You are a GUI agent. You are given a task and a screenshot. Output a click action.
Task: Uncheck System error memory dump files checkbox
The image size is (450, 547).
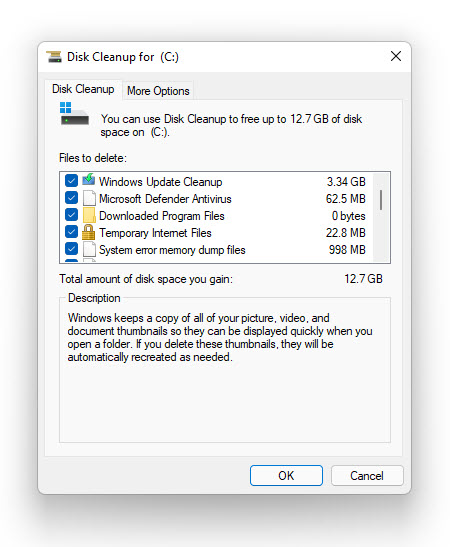pos(72,249)
